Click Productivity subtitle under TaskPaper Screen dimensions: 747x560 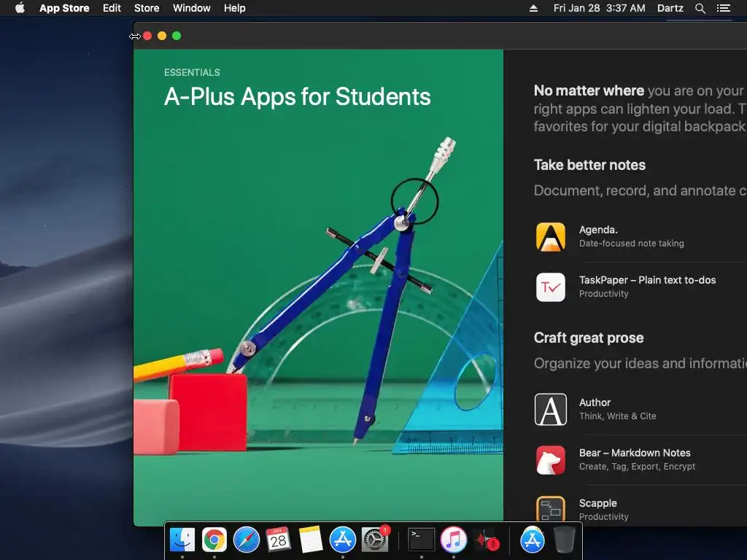coord(603,294)
